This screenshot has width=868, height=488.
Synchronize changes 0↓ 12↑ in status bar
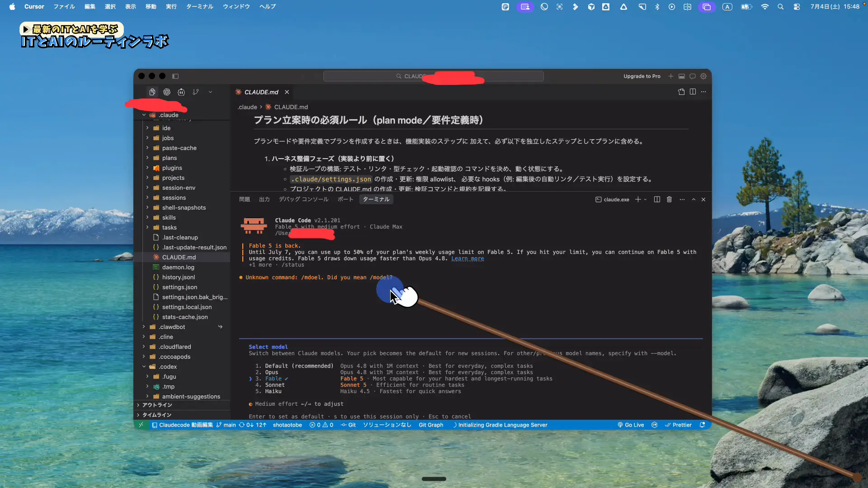pyautogui.click(x=253, y=425)
